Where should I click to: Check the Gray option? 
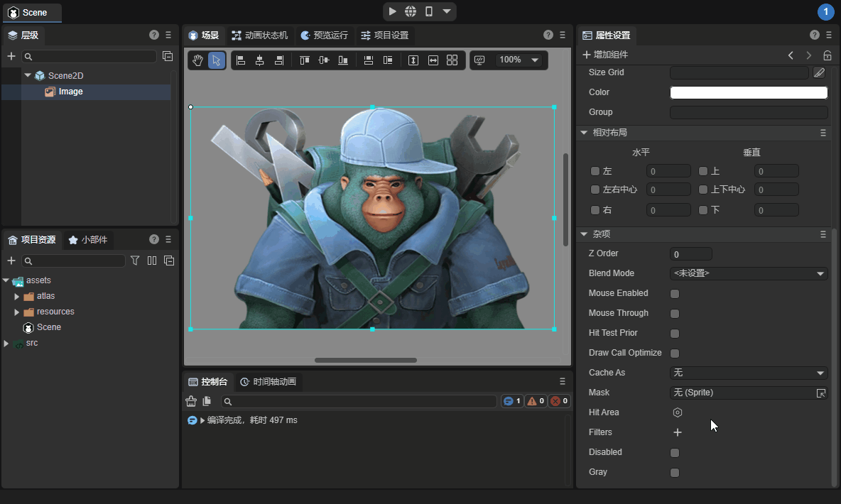pyautogui.click(x=675, y=473)
